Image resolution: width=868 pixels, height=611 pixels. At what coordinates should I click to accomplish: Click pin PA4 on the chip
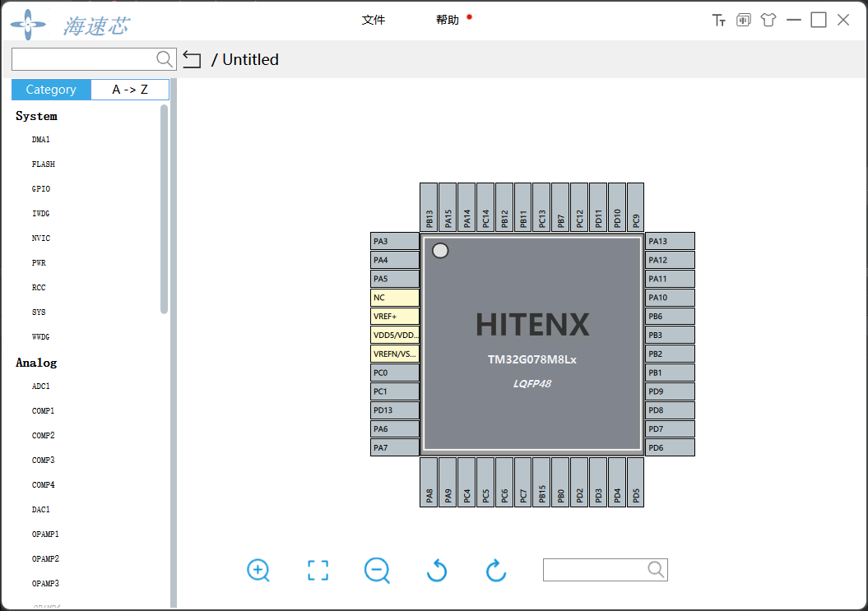(395, 260)
